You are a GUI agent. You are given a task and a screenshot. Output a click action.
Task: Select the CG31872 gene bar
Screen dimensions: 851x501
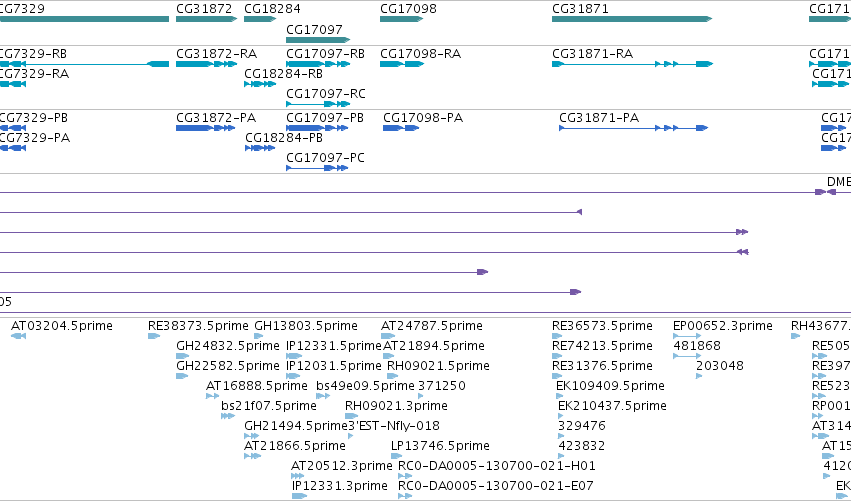(207, 19)
